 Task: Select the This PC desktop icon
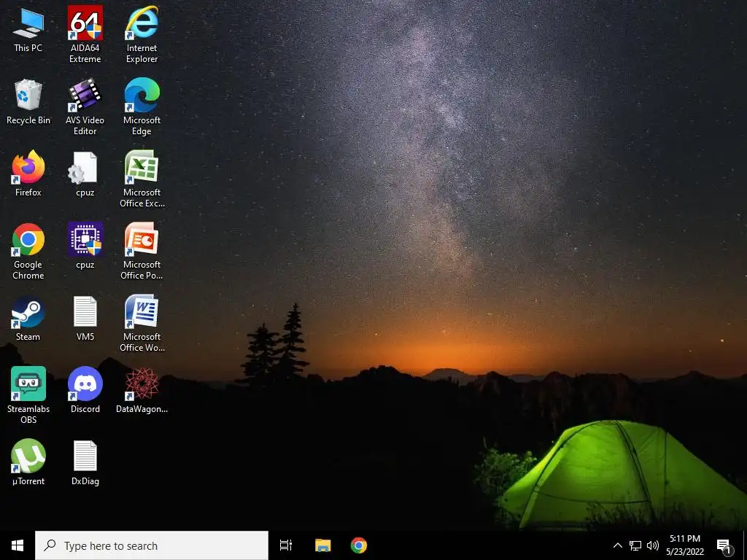28,29
